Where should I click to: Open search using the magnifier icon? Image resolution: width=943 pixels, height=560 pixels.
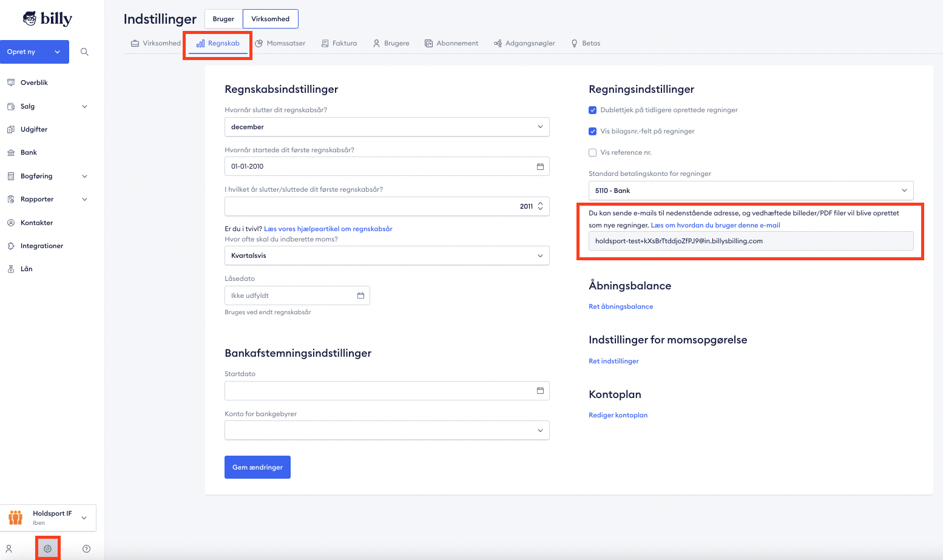pyautogui.click(x=84, y=52)
